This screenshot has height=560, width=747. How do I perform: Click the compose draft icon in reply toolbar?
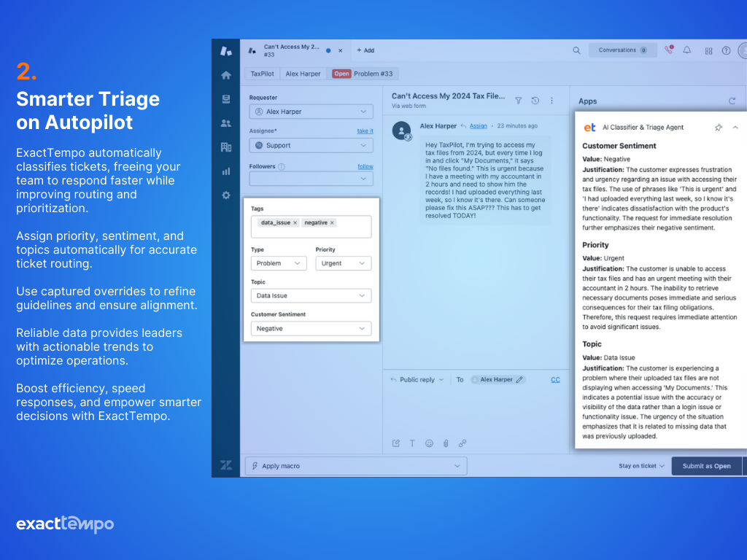tap(396, 443)
